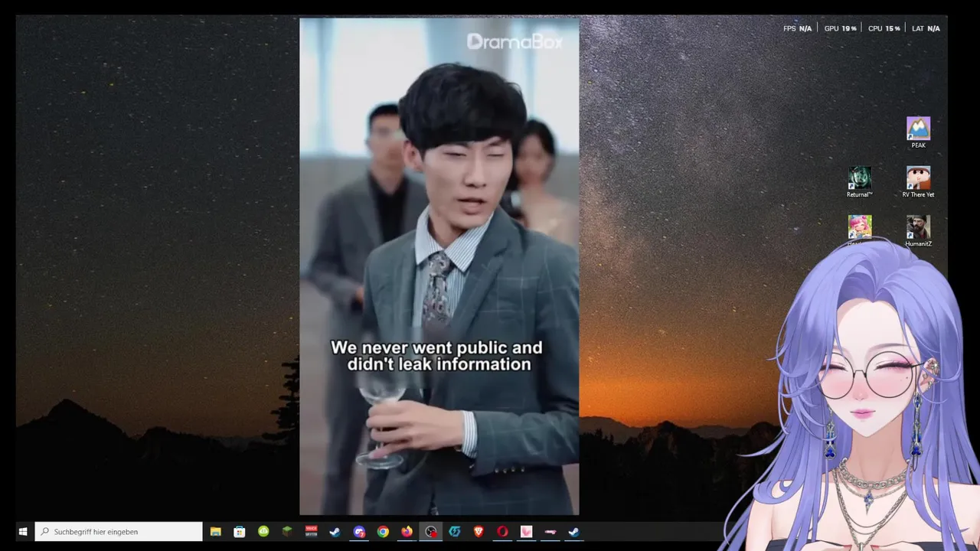The image size is (980, 551).
Task: Select the HumanitZ desktop shortcut
Action: 918,231
